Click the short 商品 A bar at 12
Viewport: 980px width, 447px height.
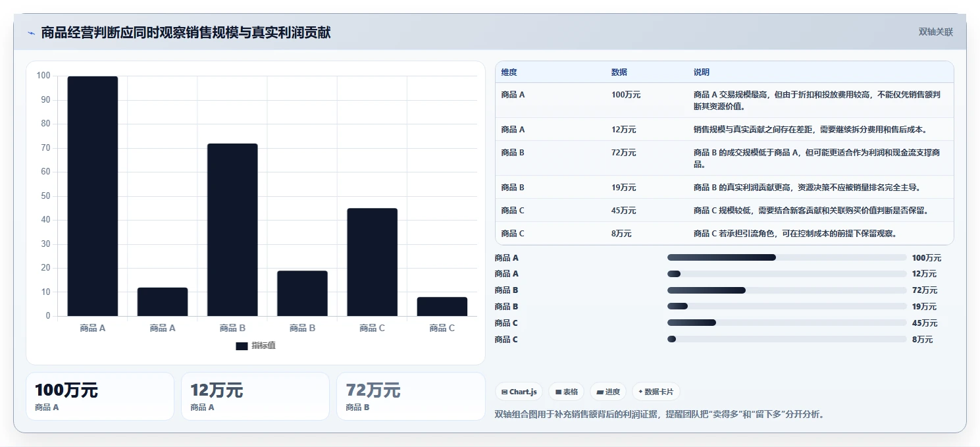click(163, 302)
